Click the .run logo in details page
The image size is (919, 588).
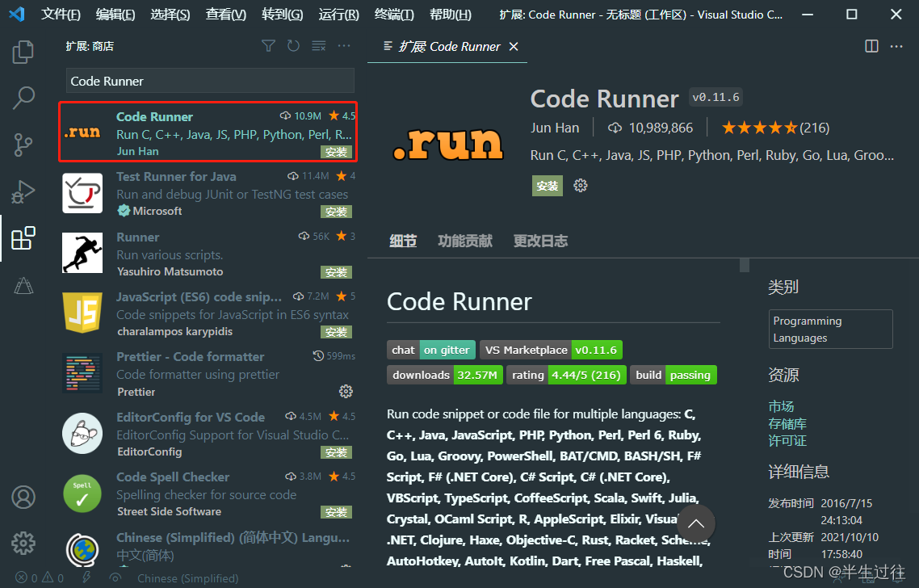point(447,145)
